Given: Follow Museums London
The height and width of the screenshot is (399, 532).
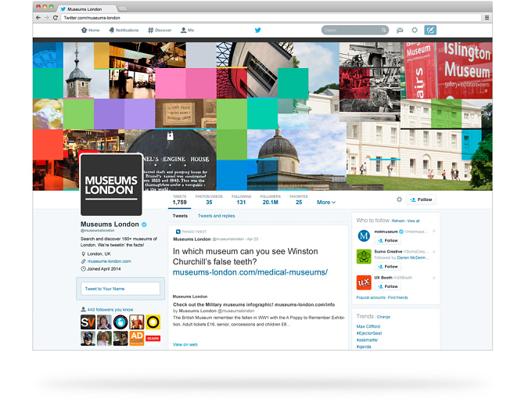Looking at the screenshot, I should click(x=421, y=199).
